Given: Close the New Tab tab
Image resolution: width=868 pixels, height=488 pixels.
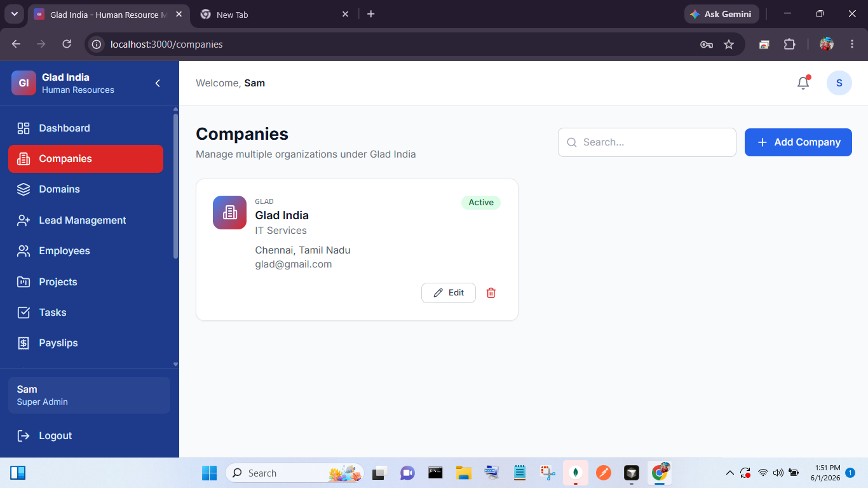Looking at the screenshot, I should click(346, 14).
